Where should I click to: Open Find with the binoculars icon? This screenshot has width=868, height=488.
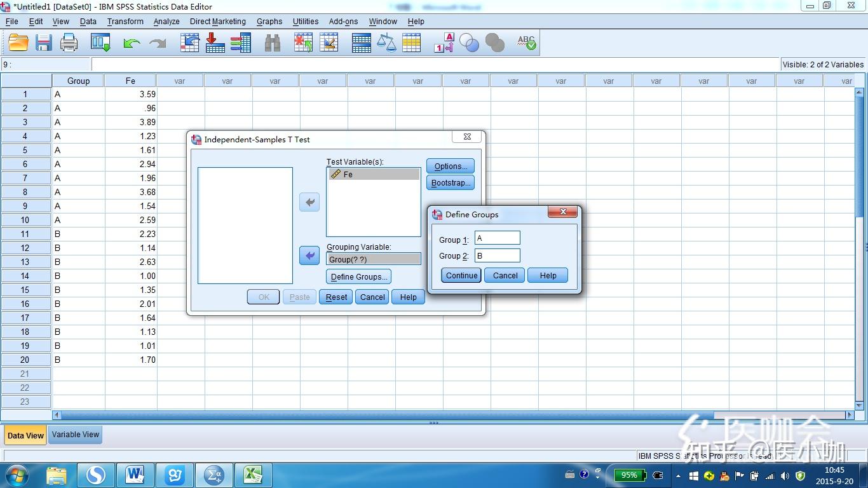click(x=273, y=43)
